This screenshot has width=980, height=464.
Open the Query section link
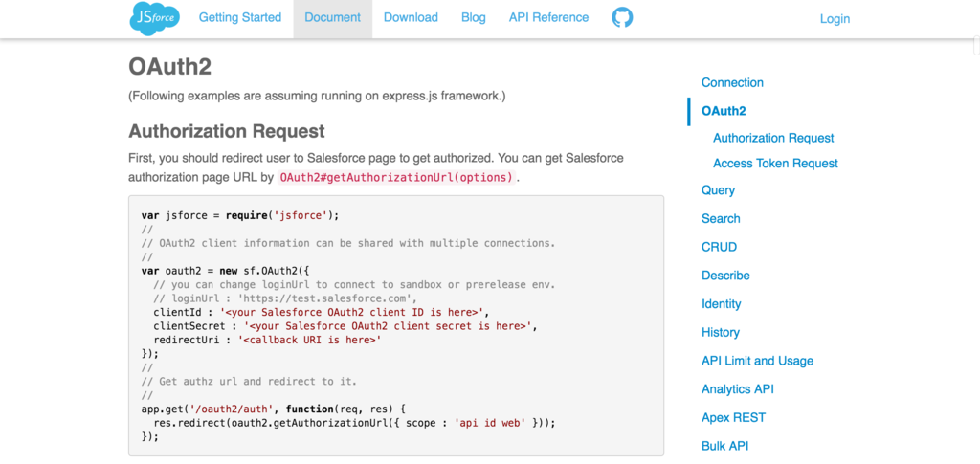pyautogui.click(x=718, y=189)
